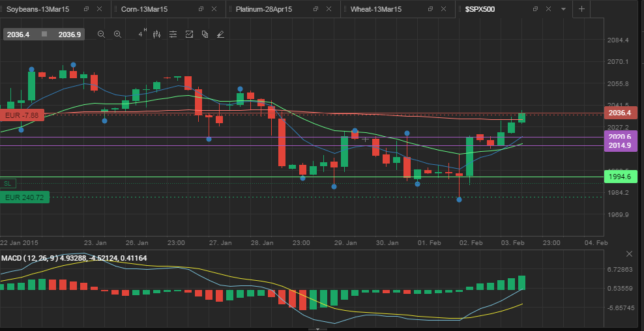
Task: Click the duplicate chart template icon
Action: point(205,35)
